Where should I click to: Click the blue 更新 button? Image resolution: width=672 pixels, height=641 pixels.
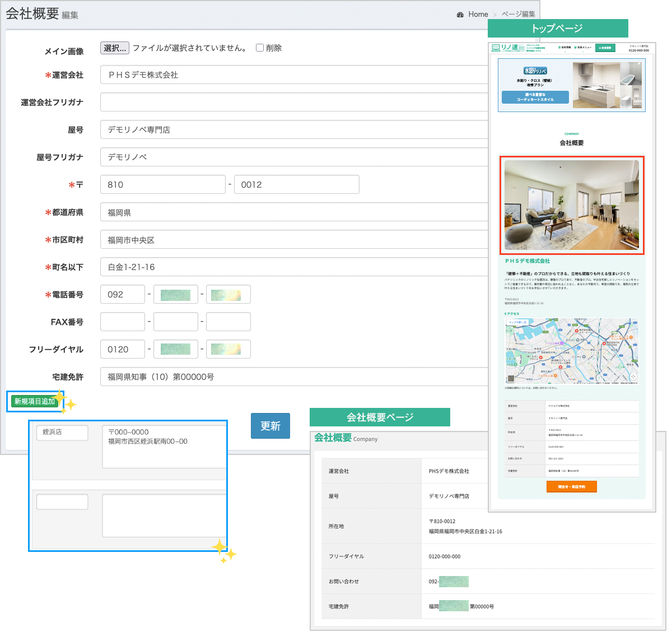tap(270, 426)
